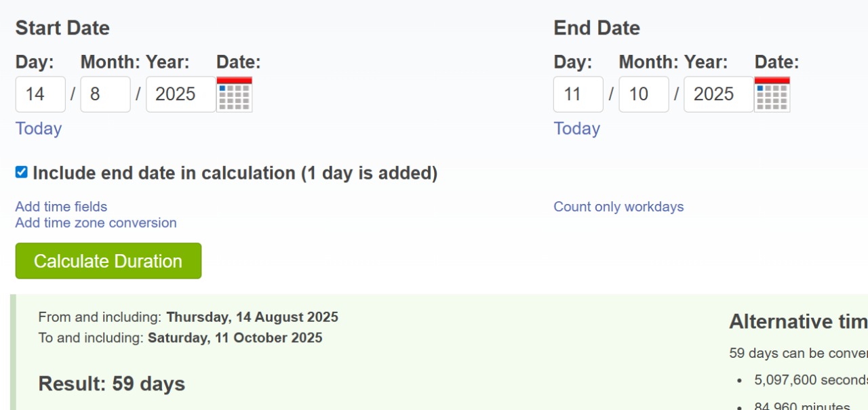Click the End Date month field
This screenshot has width=868, height=410.
click(x=644, y=94)
